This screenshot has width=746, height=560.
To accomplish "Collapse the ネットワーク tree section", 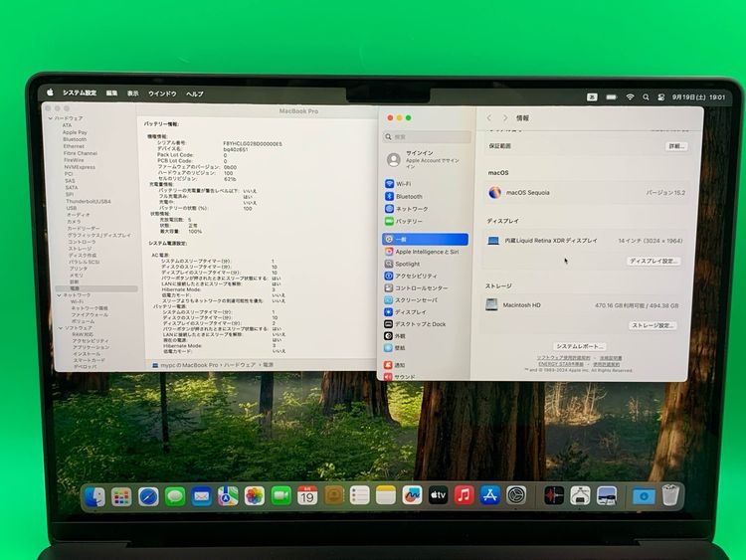I will coord(59,295).
